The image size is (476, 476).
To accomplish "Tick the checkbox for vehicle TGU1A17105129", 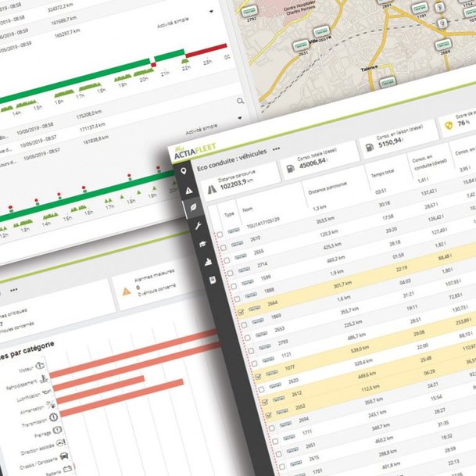I will pyautogui.click(x=220, y=234).
